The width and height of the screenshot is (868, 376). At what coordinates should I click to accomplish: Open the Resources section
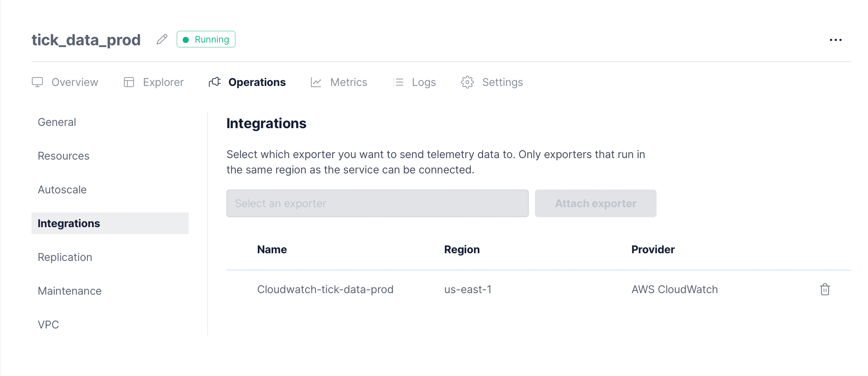63,156
